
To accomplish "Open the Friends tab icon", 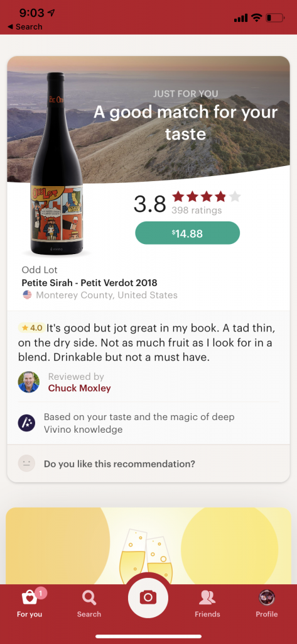I will [x=207, y=597].
